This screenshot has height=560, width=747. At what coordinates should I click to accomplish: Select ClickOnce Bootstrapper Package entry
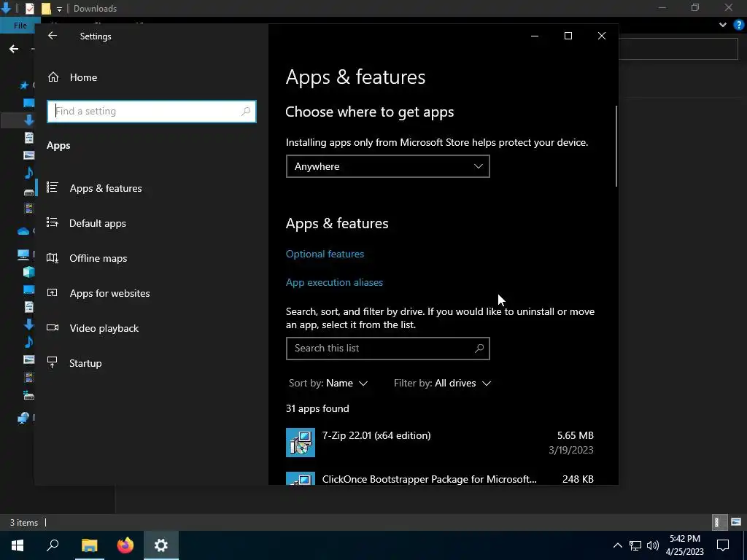(440, 478)
